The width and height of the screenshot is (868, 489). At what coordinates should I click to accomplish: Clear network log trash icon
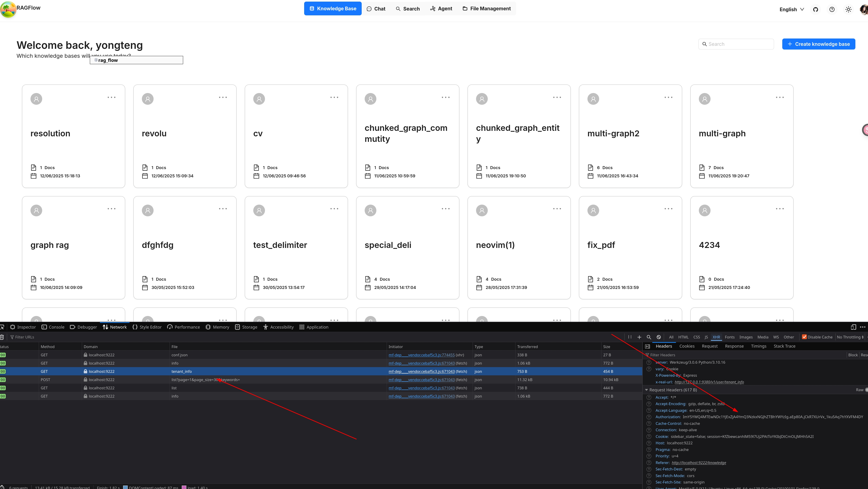tap(2, 337)
